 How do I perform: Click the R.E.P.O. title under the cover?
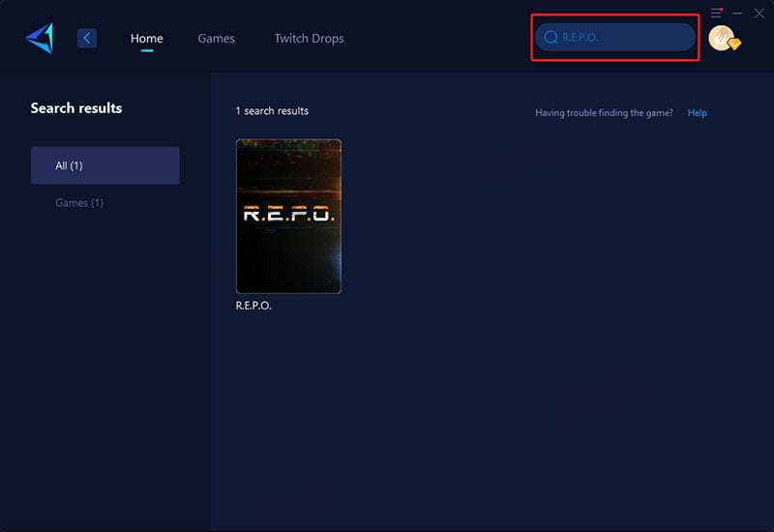pyautogui.click(x=253, y=306)
